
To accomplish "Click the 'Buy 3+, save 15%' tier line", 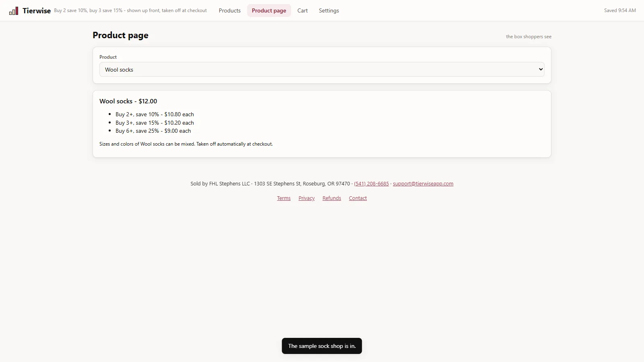I will (155, 123).
